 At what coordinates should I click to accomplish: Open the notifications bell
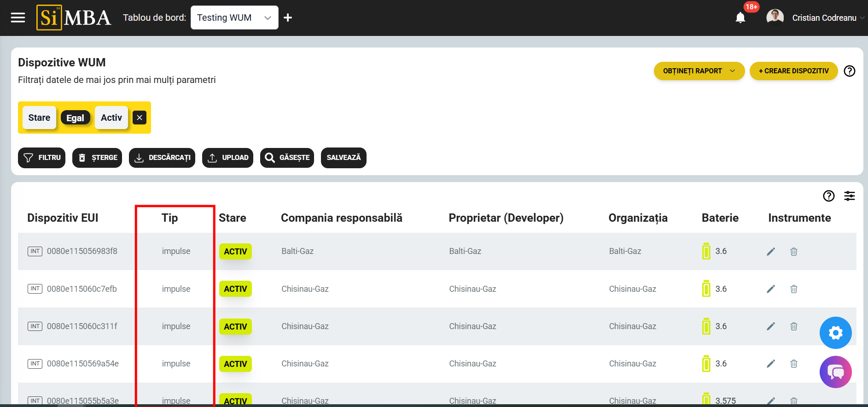tap(740, 18)
